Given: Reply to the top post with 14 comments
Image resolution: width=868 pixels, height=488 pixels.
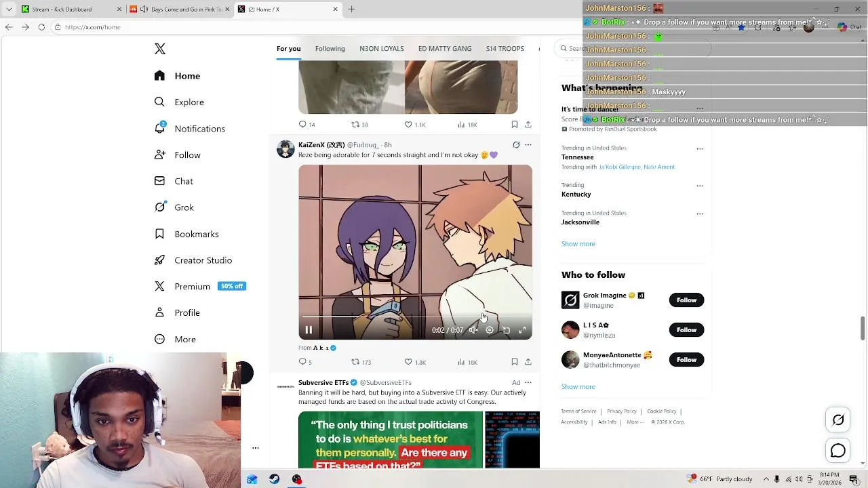Looking at the screenshot, I should tap(307, 125).
